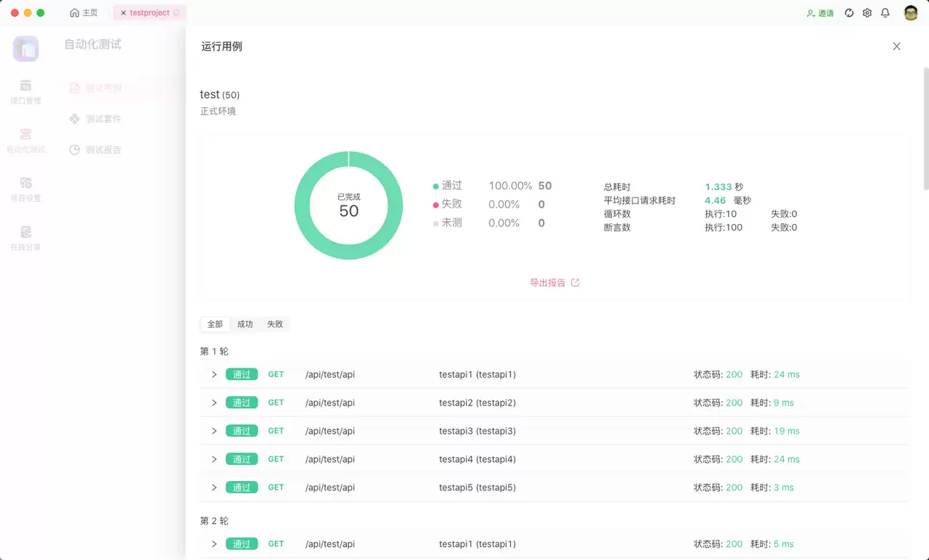Expand the testapi4 row
929x560 pixels.
[x=214, y=459]
